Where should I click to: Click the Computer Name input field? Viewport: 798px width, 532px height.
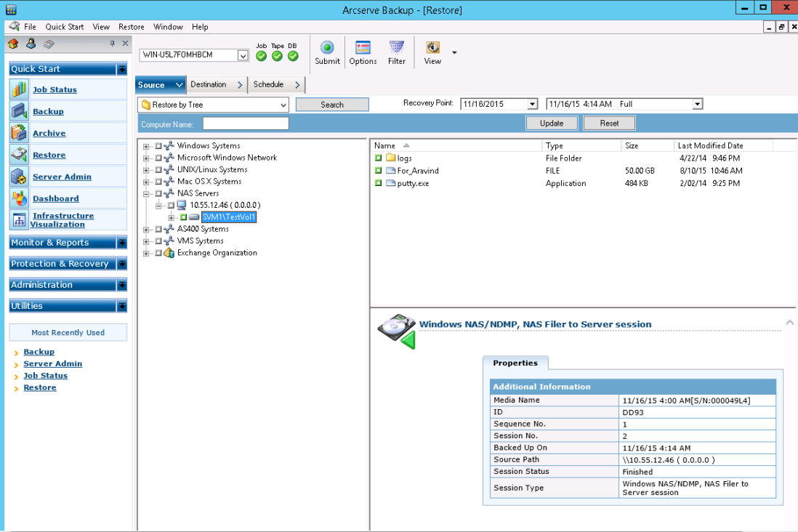(x=246, y=124)
